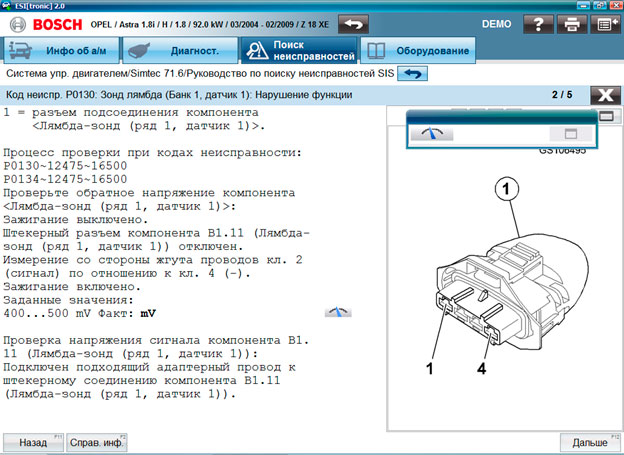
Task: Click the return arrow after SIS breadcrumb
Action: pos(412,74)
